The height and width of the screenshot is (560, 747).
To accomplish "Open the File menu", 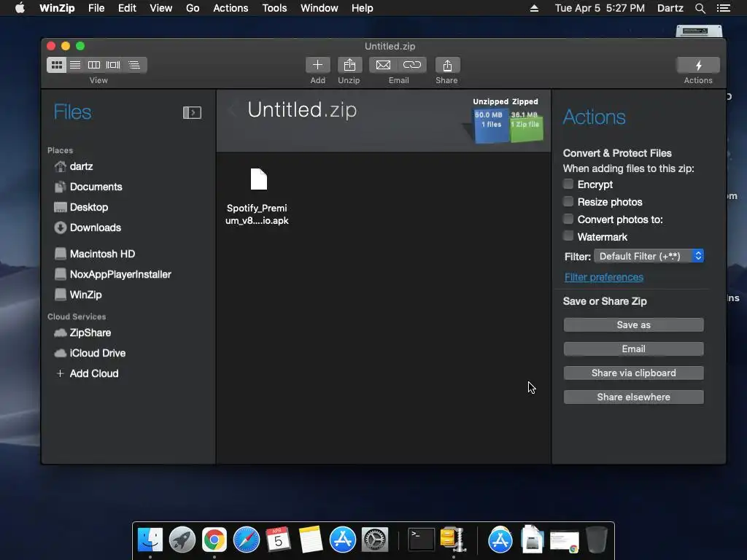I will point(96,8).
